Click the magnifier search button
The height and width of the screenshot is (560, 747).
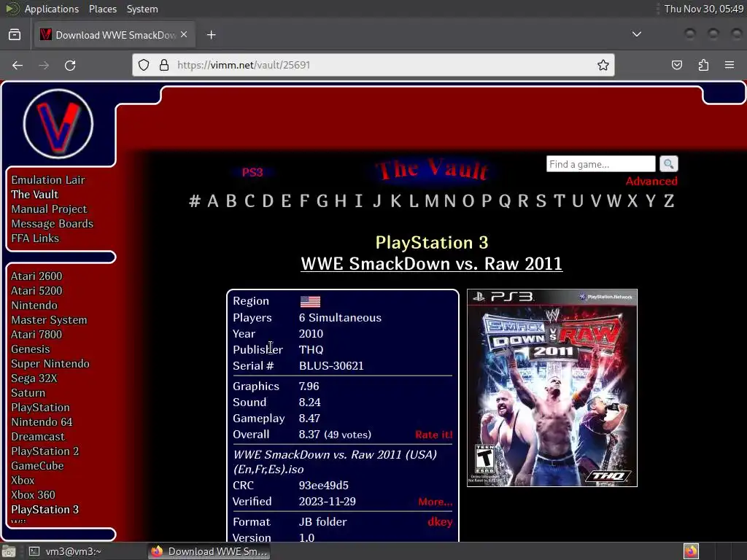click(669, 164)
